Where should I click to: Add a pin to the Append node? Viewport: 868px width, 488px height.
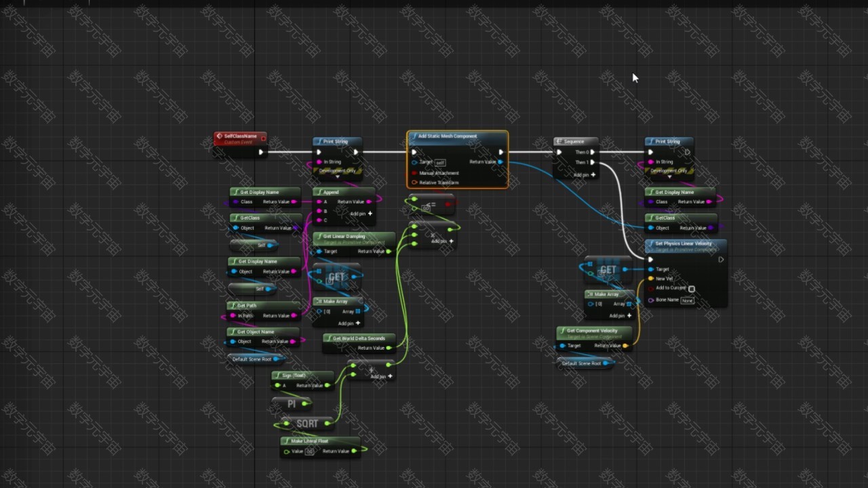pos(361,213)
